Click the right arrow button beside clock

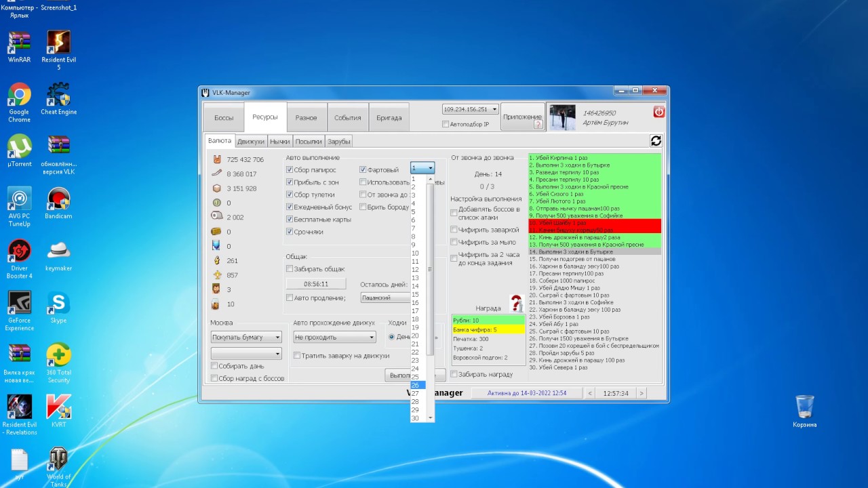(x=642, y=393)
